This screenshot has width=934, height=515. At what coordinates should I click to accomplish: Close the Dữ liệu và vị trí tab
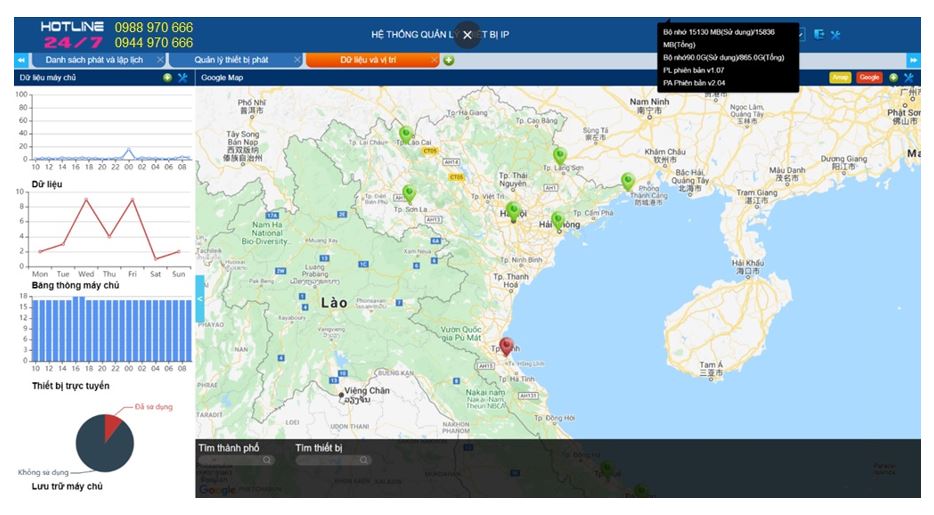click(x=434, y=60)
